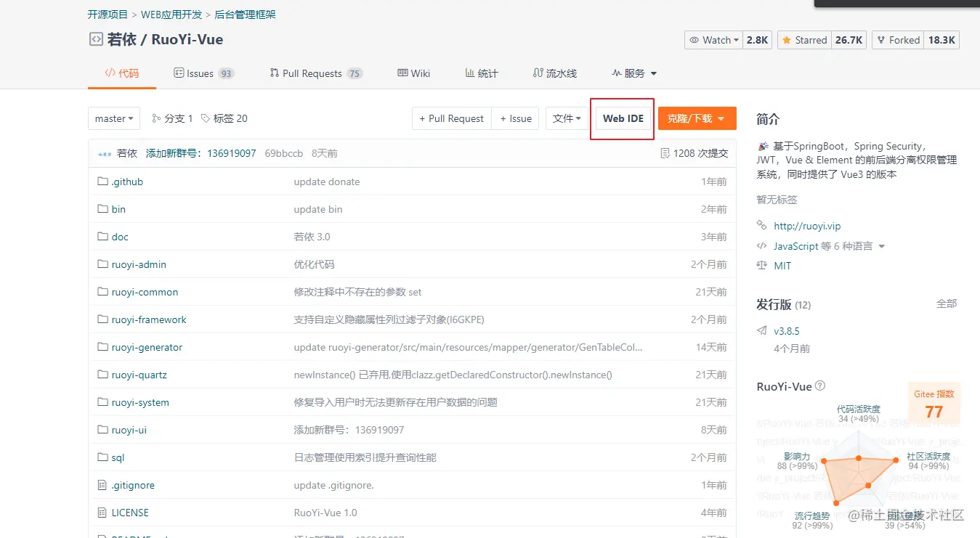The width and height of the screenshot is (980, 538).
Task: Click the RuoYi-Vue 1.0 commit message
Action: (325, 513)
